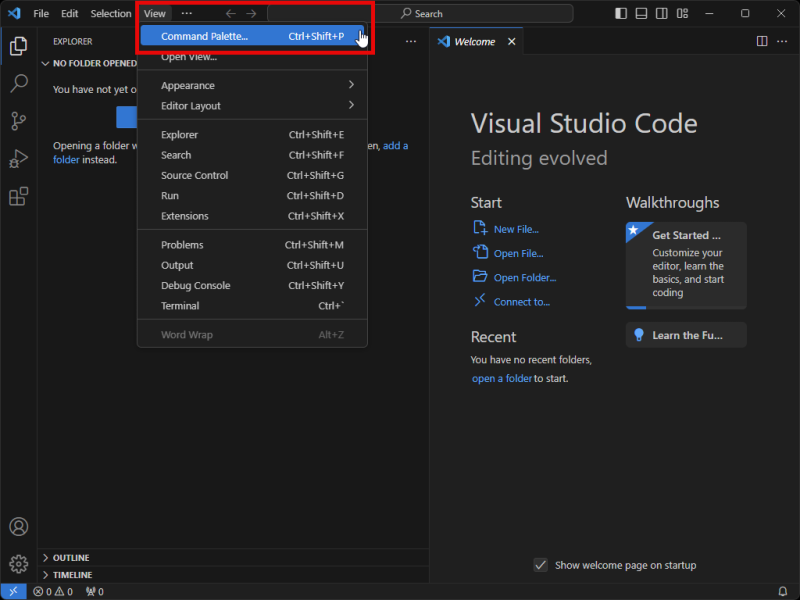Click the notifications bell icon
The height and width of the screenshot is (600, 800).
click(x=784, y=591)
